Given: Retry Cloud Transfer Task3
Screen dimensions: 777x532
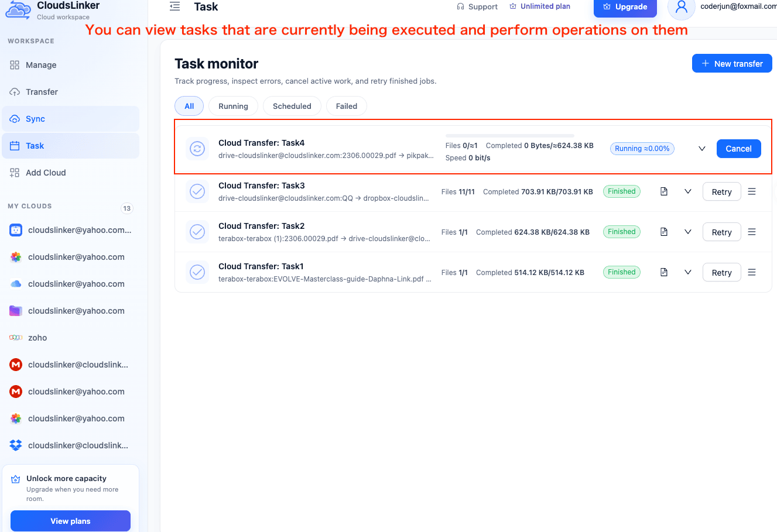Looking at the screenshot, I should [721, 191].
